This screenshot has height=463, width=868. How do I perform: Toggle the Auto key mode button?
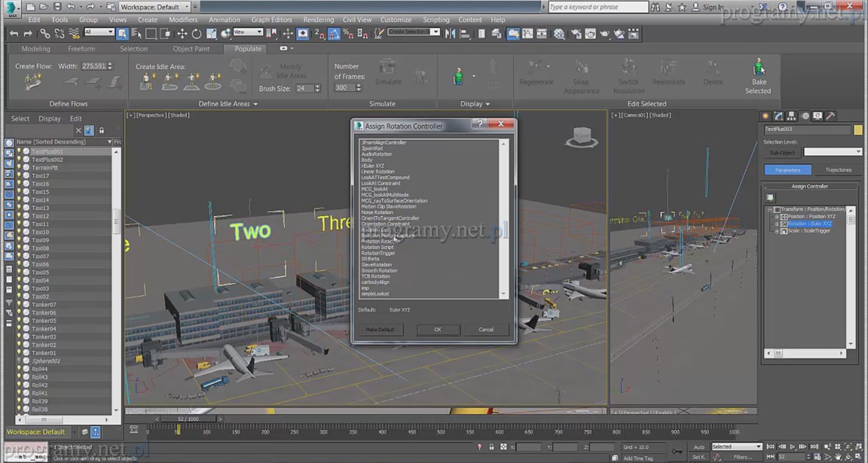pos(699,447)
